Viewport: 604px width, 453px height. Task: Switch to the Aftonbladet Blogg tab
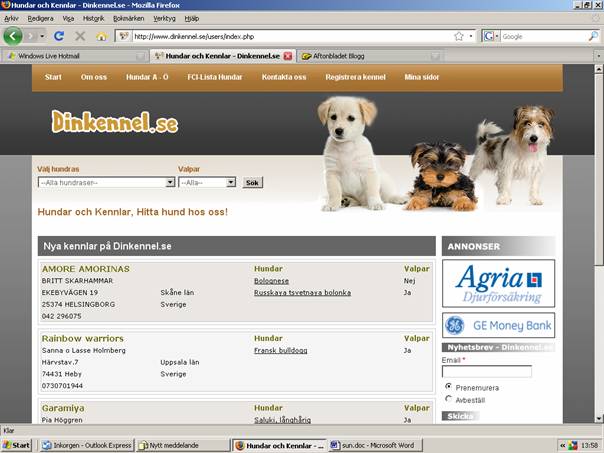pos(371,56)
